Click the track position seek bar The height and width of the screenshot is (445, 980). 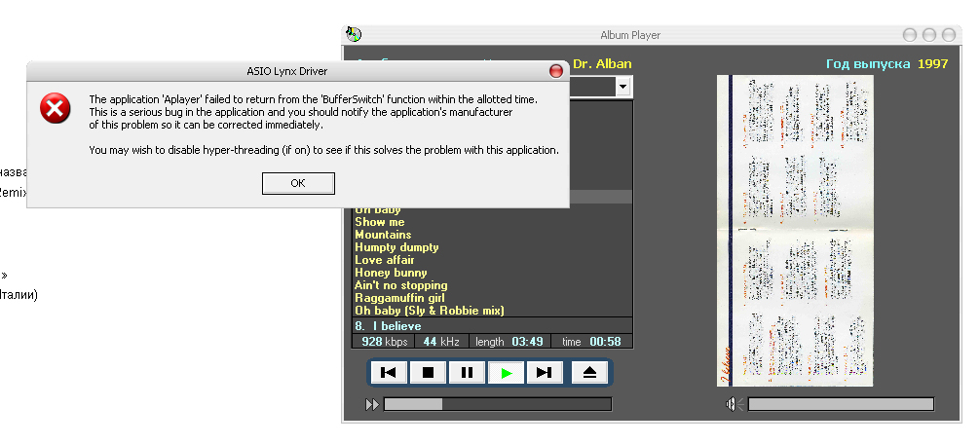coord(498,404)
